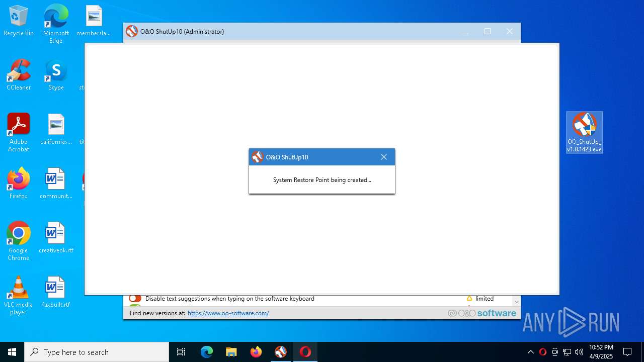Open Skype desktop shortcut
This screenshot has width=644, height=362.
tap(56, 75)
